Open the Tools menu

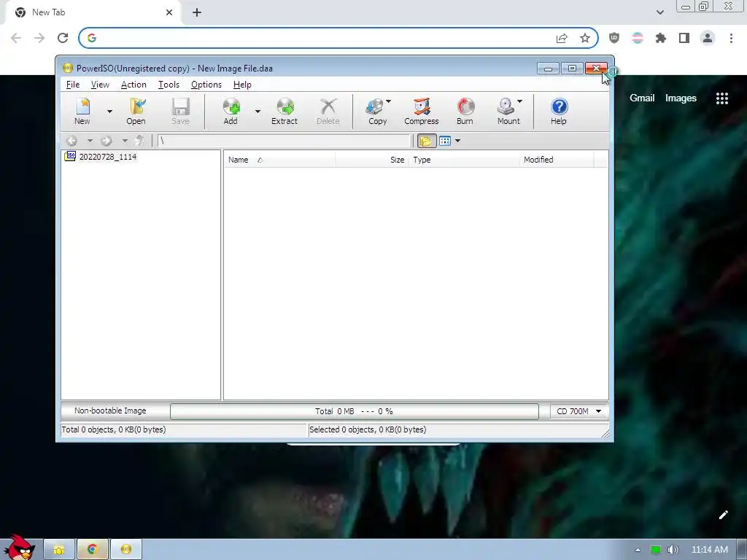pos(169,85)
